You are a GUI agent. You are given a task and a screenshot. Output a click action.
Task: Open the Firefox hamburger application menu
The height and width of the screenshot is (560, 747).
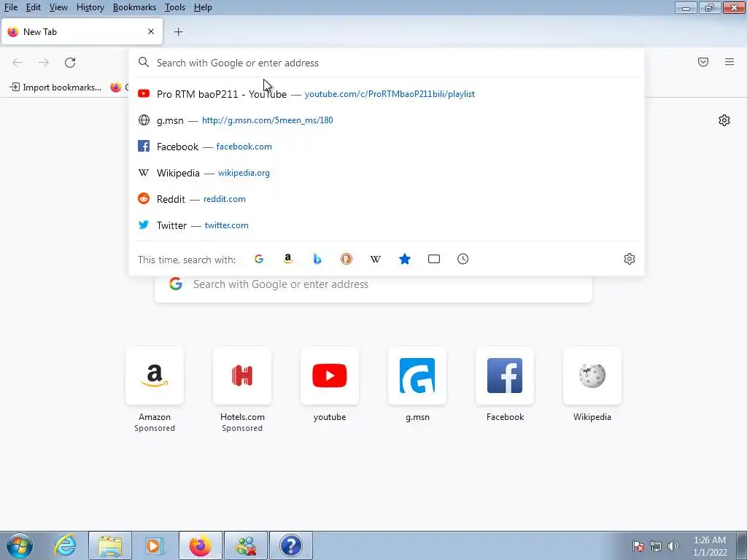coord(729,62)
